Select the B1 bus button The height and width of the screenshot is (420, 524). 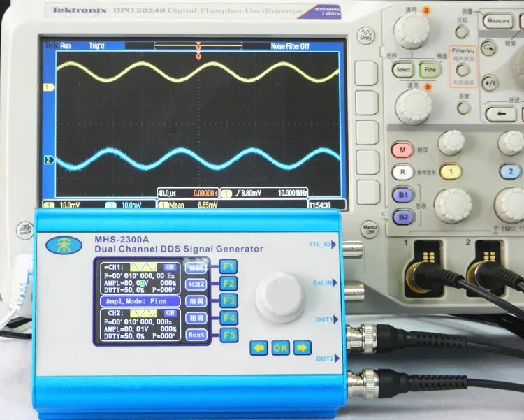click(x=403, y=195)
